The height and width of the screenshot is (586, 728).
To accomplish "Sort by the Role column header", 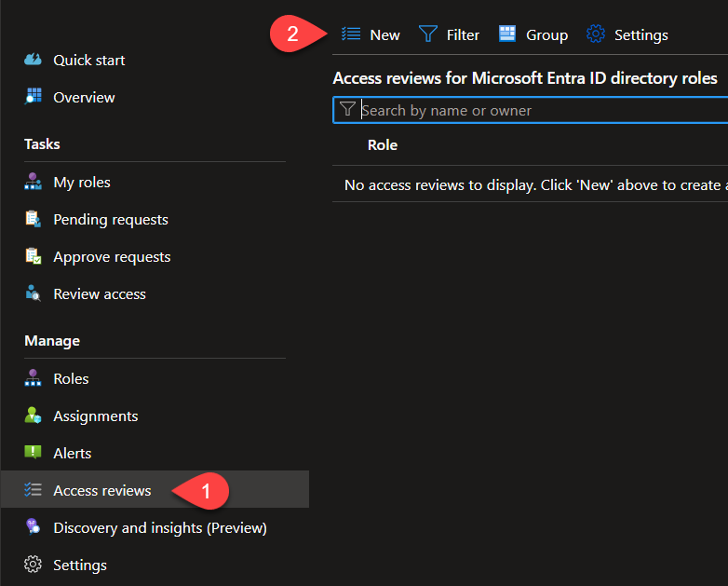I will [x=382, y=145].
